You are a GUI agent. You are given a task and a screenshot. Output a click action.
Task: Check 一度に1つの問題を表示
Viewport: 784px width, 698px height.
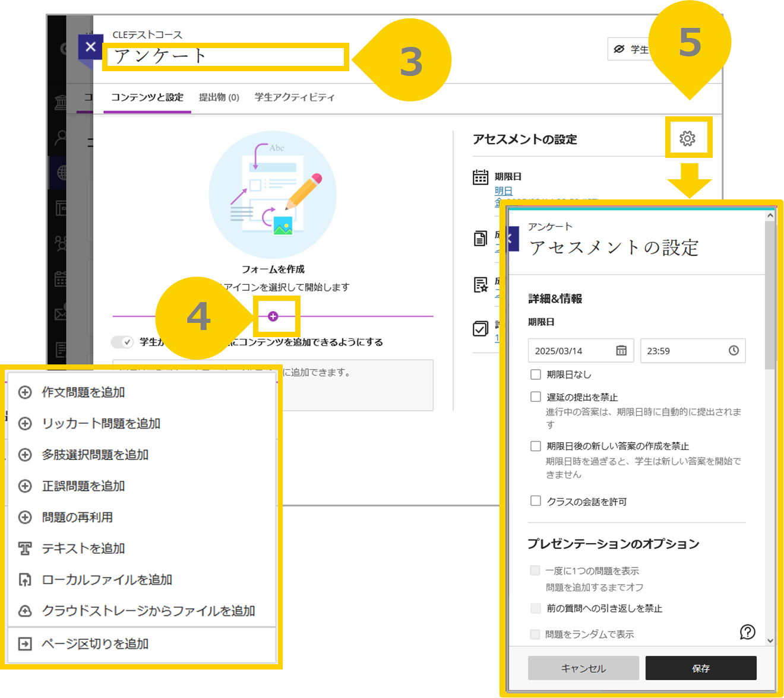coord(535,570)
